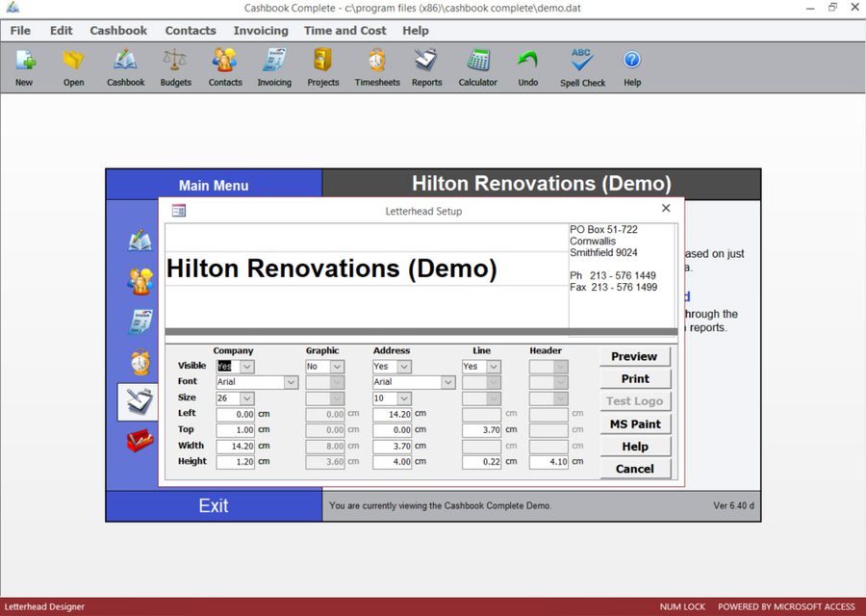Open the Edit menu
Screen dimensions: 866x616
point(62,31)
